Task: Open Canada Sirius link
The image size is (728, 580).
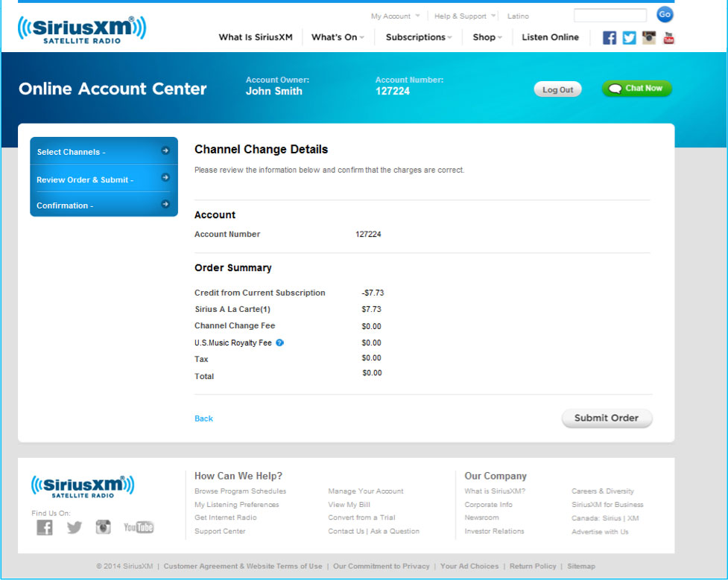Action: coord(596,518)
